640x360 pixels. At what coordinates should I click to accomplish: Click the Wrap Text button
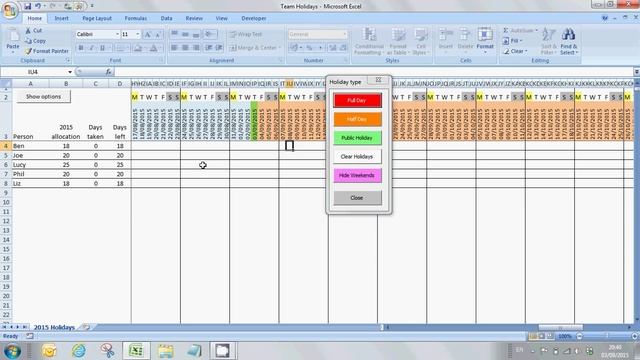coord(246,34)
